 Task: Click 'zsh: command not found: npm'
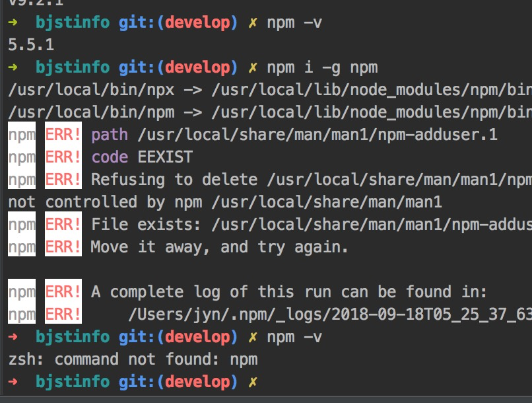click(133, 359)
